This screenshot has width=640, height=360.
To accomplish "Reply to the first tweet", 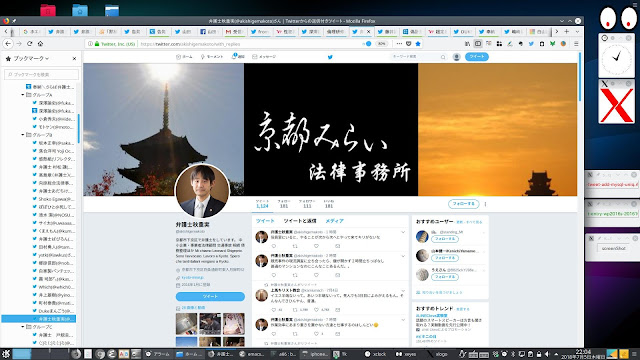I will (273, 246).
